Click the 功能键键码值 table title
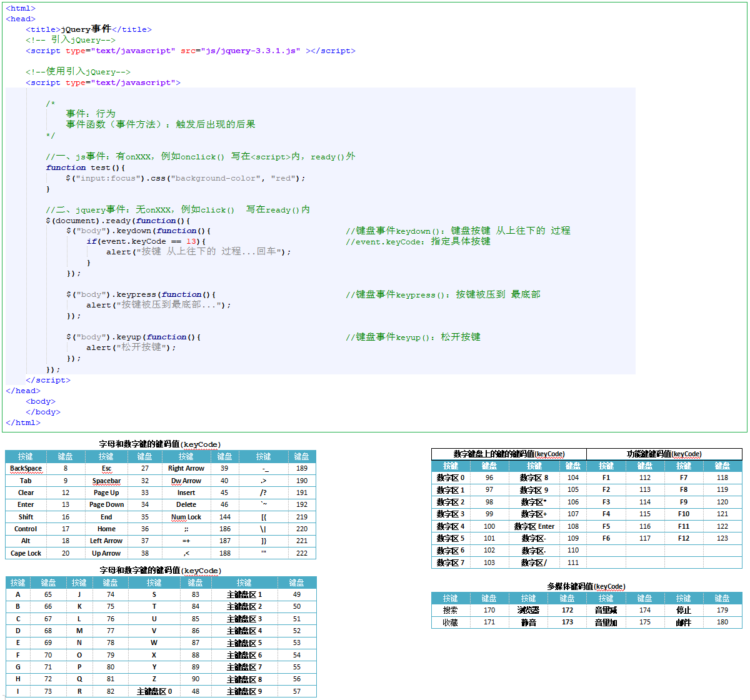The width and height of the screenshot is (750, 700). (x=664, y=454)
